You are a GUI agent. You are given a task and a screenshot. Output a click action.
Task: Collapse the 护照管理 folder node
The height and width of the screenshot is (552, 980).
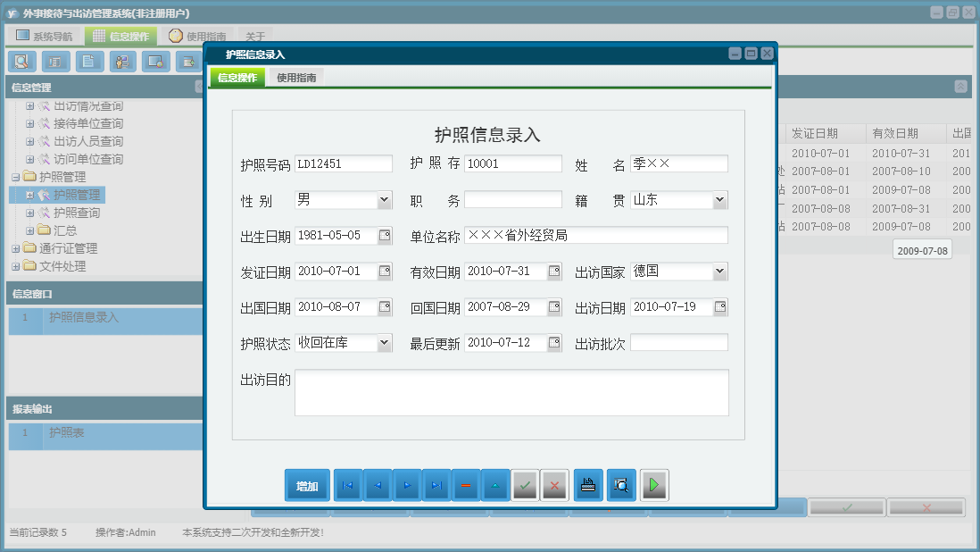coord(16,178)
